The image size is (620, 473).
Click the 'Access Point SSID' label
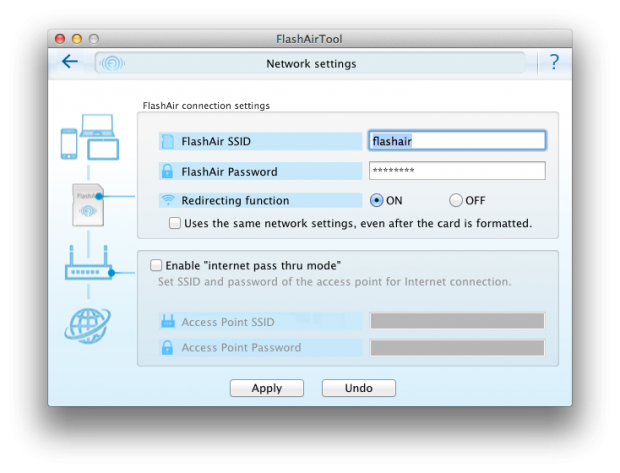[228, 322]
